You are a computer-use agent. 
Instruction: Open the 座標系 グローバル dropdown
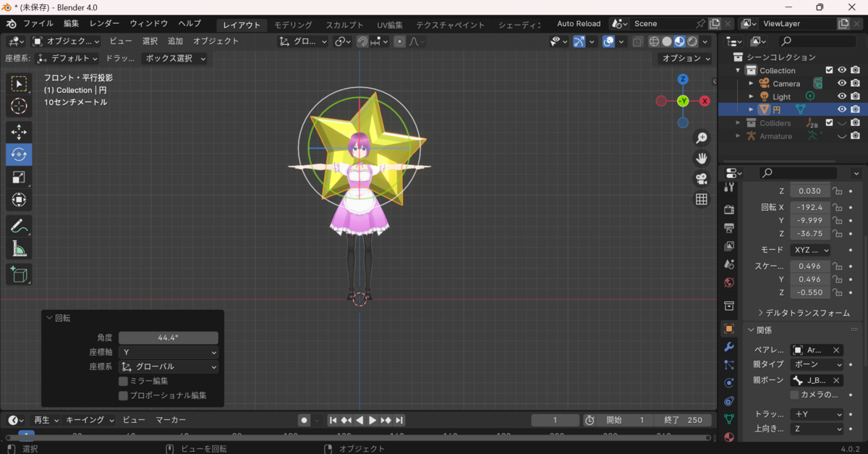pyautogui.click(x=169, y=366)
